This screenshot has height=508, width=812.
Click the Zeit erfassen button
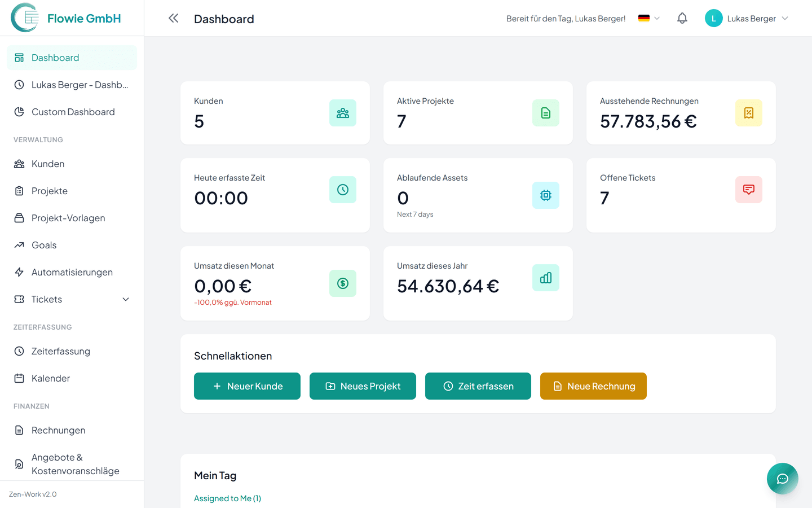point(478,386)
